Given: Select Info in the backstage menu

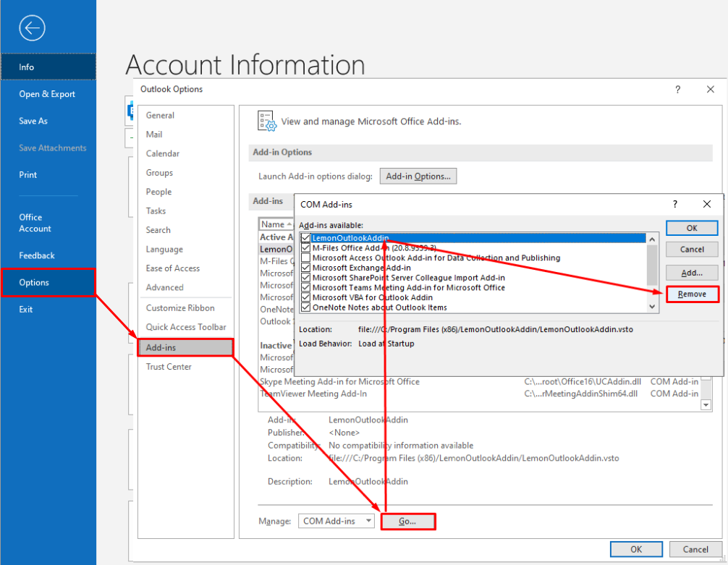Looking at the screenshot, I should coord(48,67).
